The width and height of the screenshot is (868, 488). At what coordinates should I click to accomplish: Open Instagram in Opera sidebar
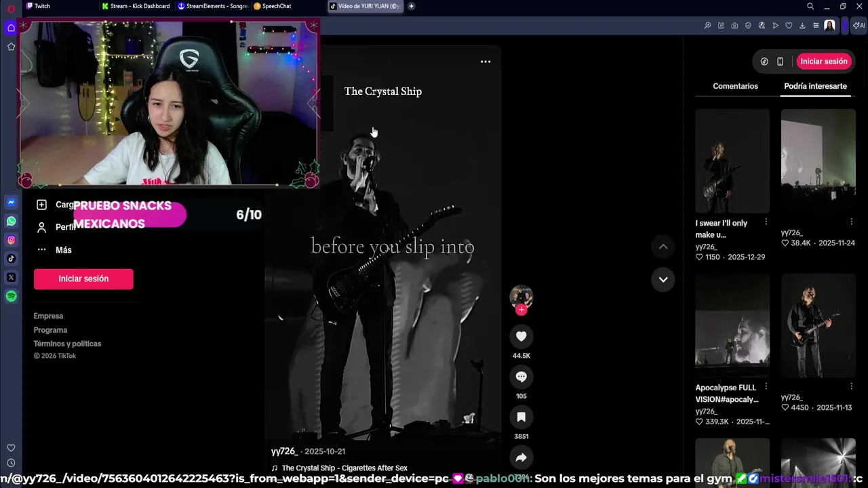[x=11, y=240]
